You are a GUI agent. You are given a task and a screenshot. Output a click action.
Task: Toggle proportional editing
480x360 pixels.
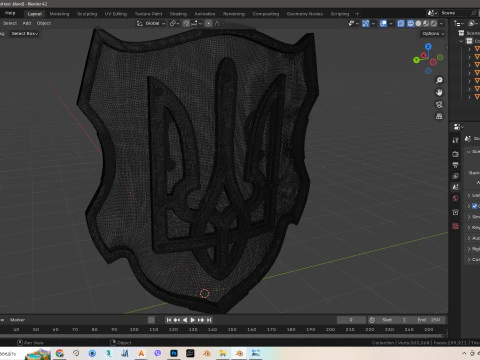(x=209, y=23)
